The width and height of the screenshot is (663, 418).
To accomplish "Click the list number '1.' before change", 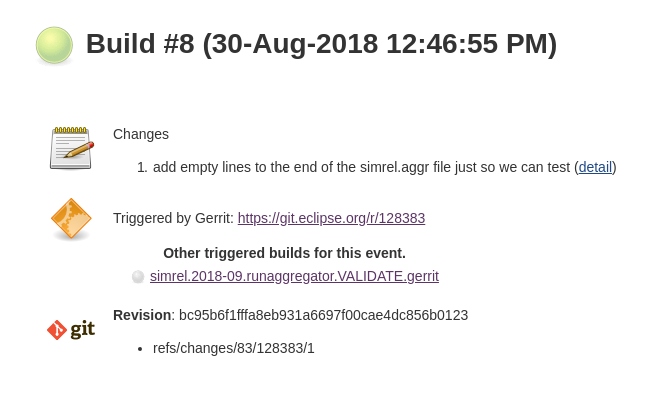I will coord(142,167).
